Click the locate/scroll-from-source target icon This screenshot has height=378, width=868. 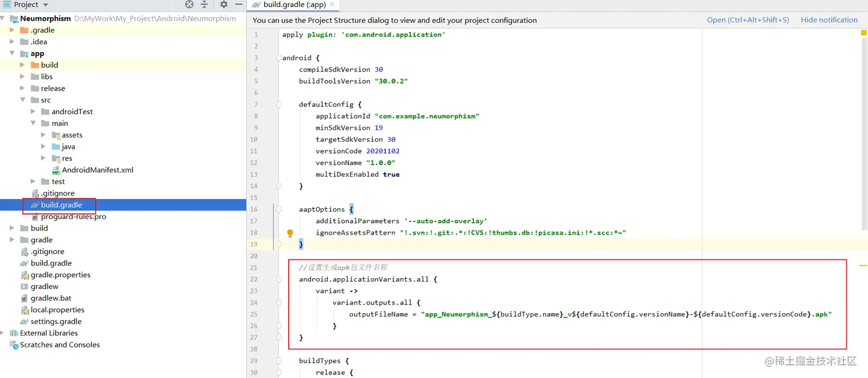point(189,5)
